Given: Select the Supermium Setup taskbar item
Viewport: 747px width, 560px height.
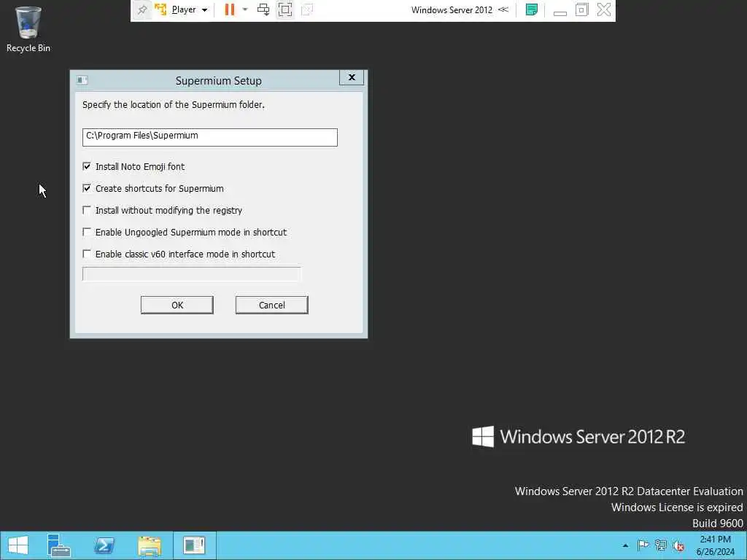Looking at the screenshot, I should tap(194, 545).
